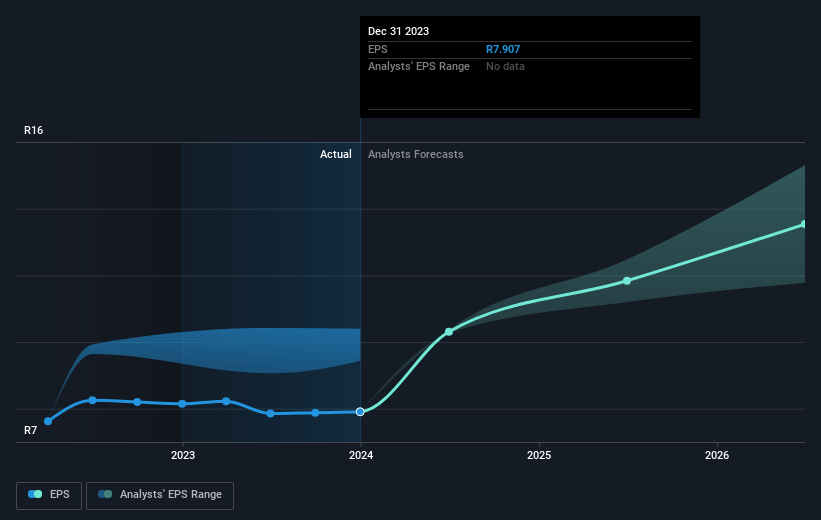Click the 2024 x-axis label
The height and width of the screenshot is (520, 821).
(361, 455)
